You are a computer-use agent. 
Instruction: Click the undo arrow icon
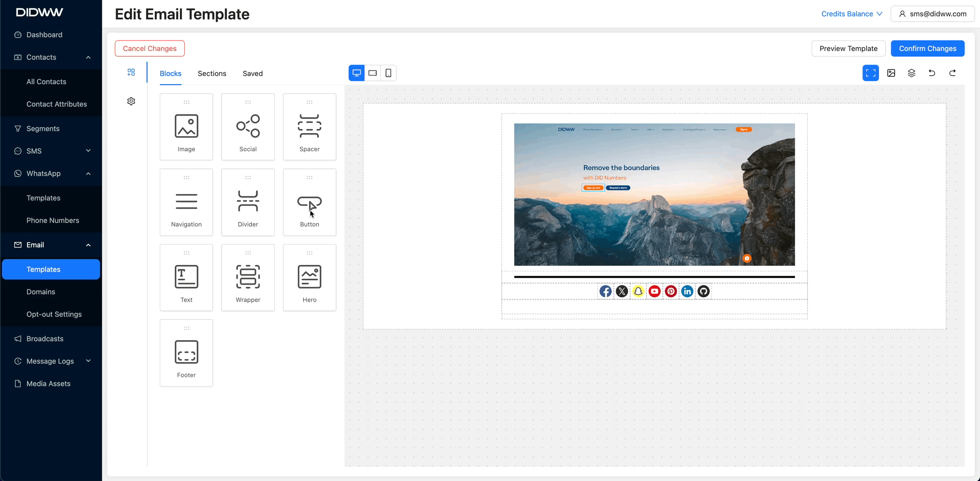pos(931,73)
